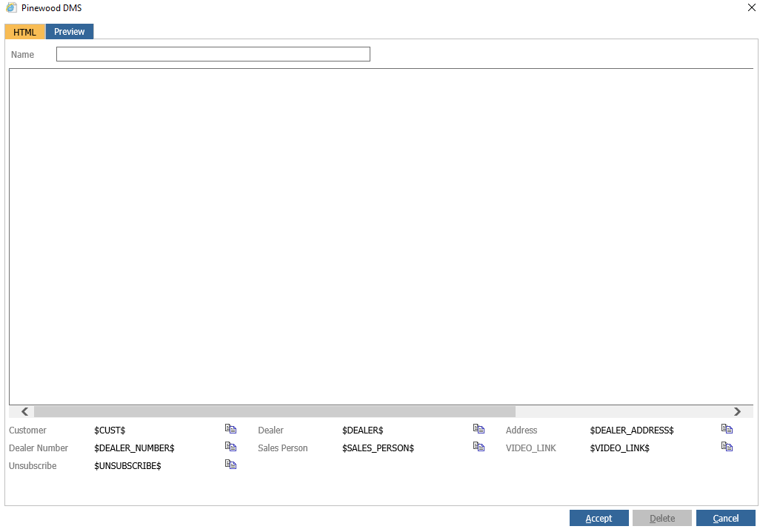
Task: Switch to the HTML tab
Action: 24,32
